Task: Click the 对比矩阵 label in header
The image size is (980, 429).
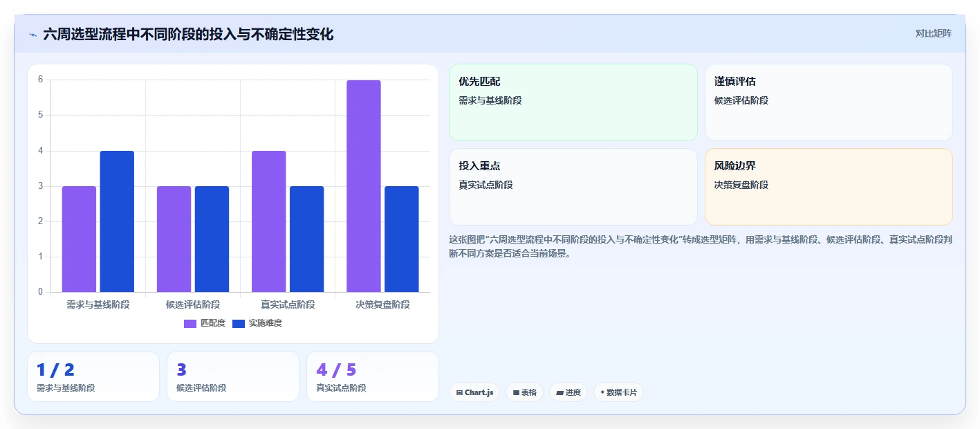Action: pyautogui.click(x=933, y=33)
